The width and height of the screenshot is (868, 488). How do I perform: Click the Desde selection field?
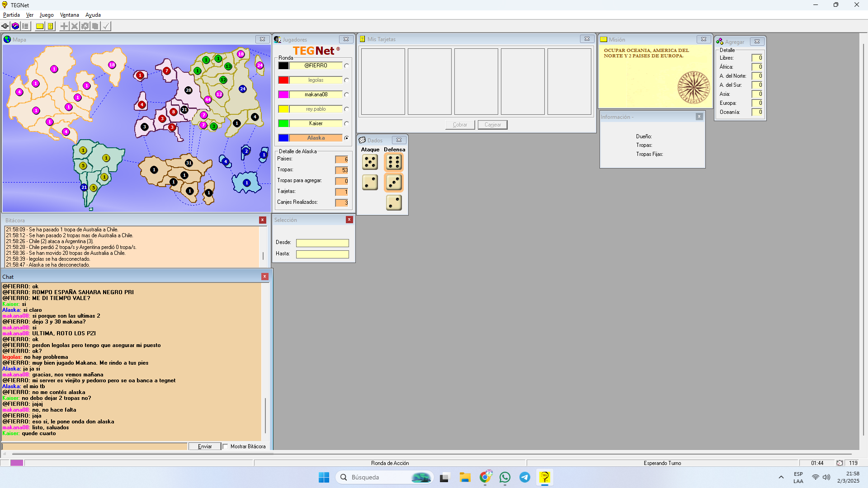pyautogui.click(x=322, y=243)
